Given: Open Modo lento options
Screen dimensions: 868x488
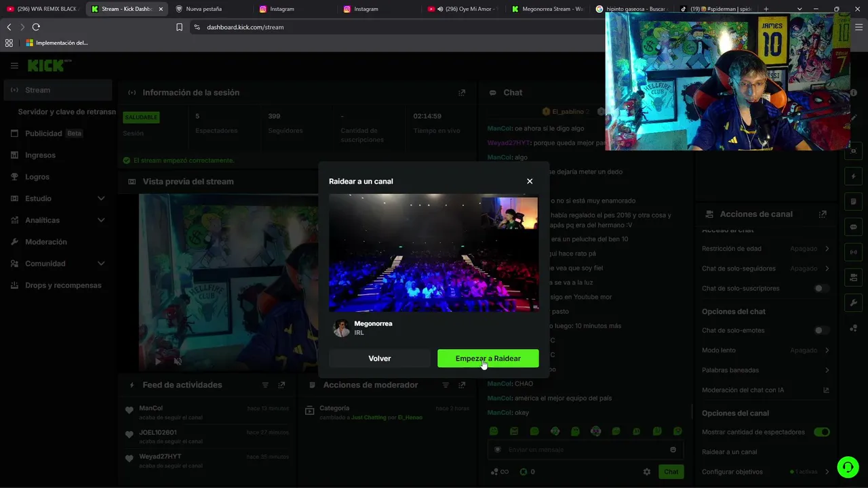Looking at the screenshot, I should click(x=766, y=350).
